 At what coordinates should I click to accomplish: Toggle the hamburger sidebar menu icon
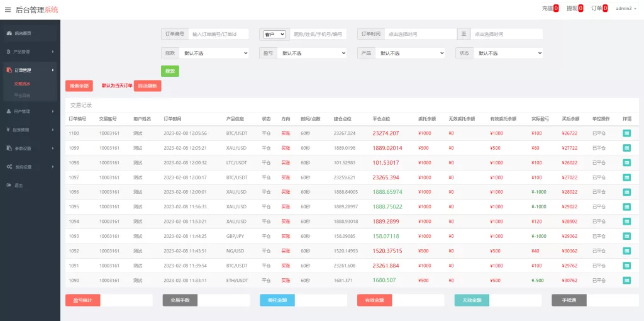(8, 9)
